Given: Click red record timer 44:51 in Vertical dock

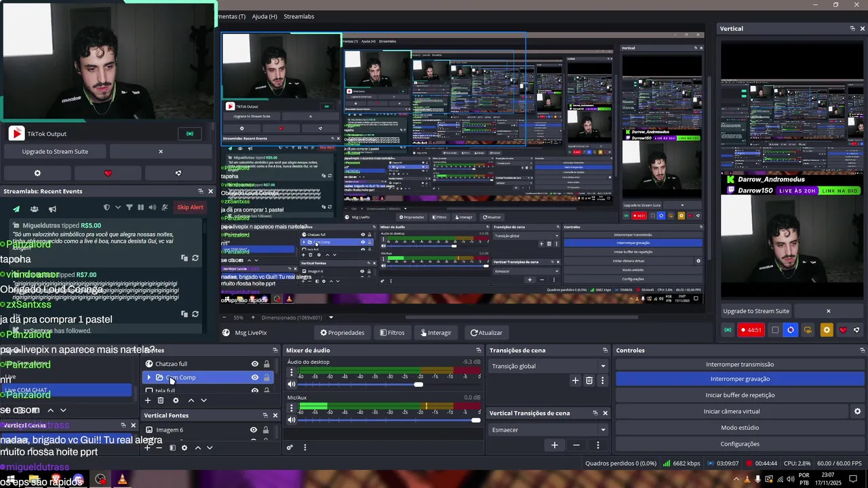Looking at the screenshot, I should pyautogui.click(x=751, y=330).
